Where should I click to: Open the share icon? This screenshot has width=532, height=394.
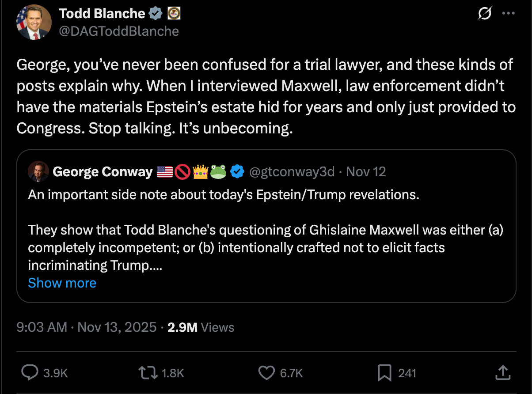pos(502,373)
